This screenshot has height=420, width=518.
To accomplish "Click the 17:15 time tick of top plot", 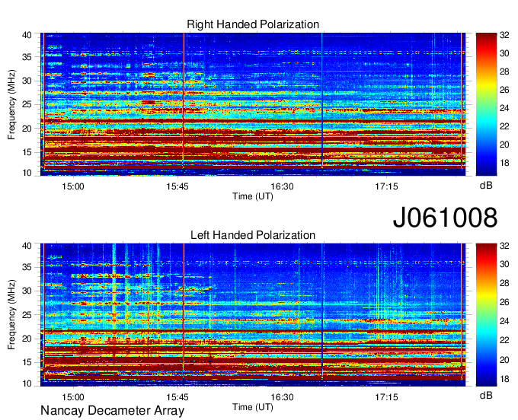I will coord(386,186).
